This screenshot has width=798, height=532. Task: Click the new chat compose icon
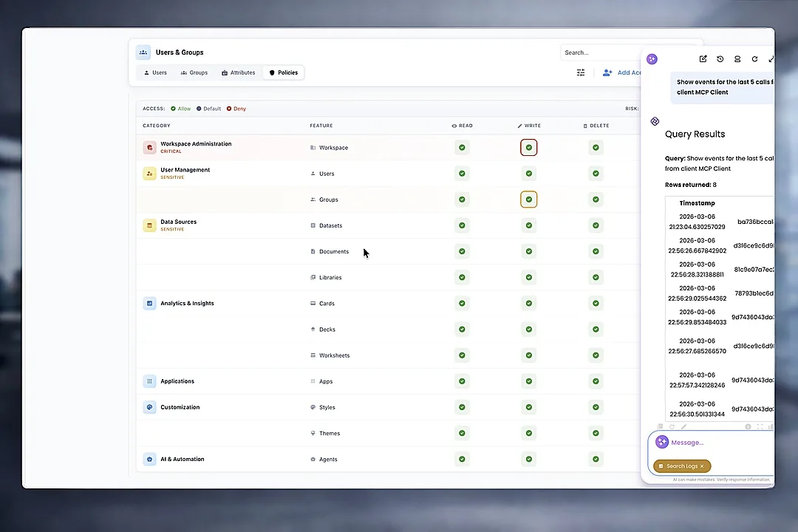[703, 59]
